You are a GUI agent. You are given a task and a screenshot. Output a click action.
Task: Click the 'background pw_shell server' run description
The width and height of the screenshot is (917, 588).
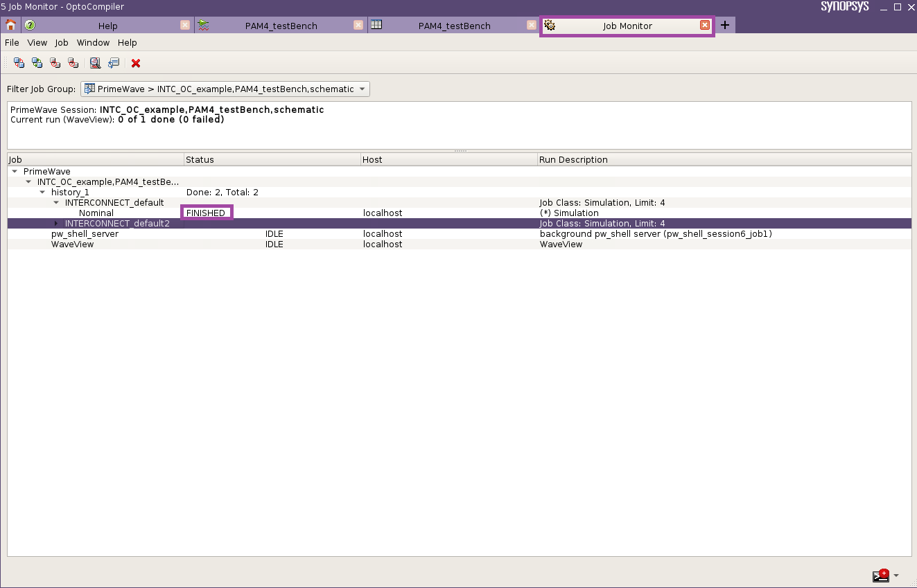click(x=656, y=233)
